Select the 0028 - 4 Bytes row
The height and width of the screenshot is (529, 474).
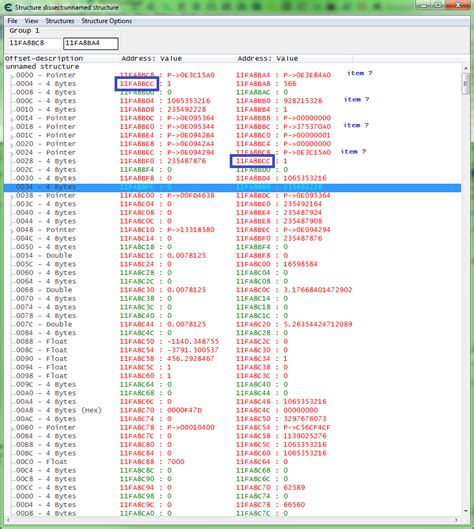pos(232,161)
